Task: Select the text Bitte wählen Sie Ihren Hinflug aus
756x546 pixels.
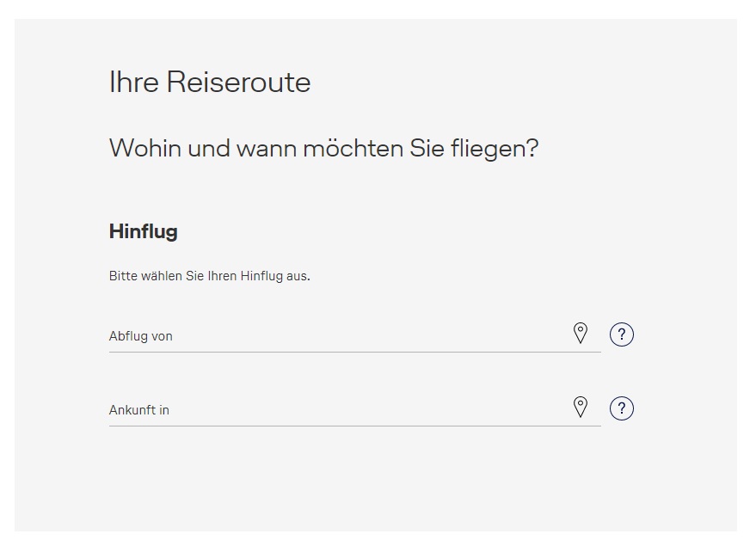Action: pyautogui.click(x=209, y=276)
